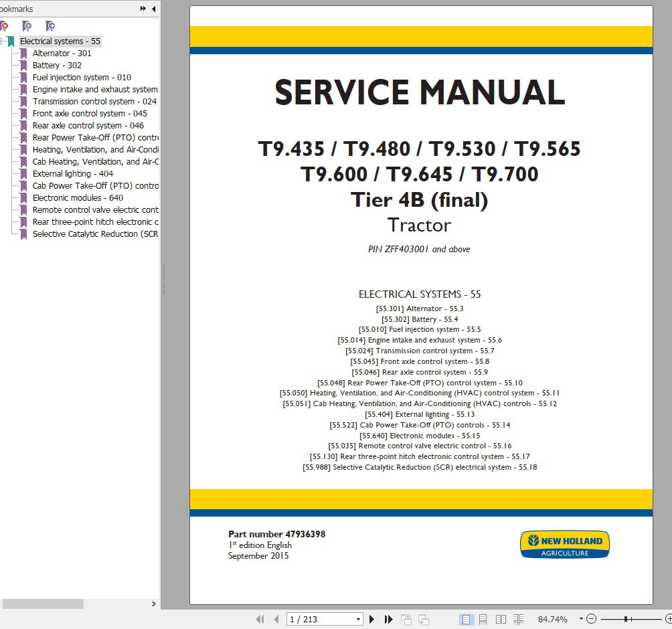Collapse the Bookmarks navigation pane
Screen dimensions: 672x629
pyautogui.click(x=154, y=9)
